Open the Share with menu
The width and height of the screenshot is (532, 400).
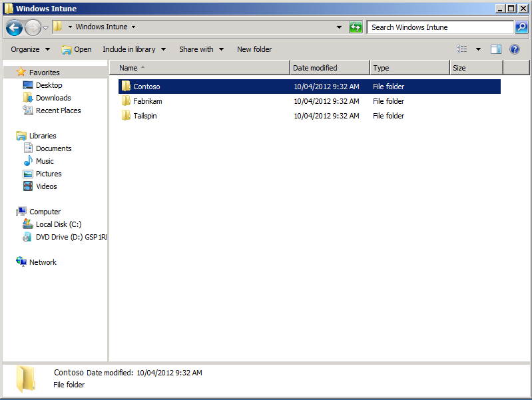click(201, 49)
